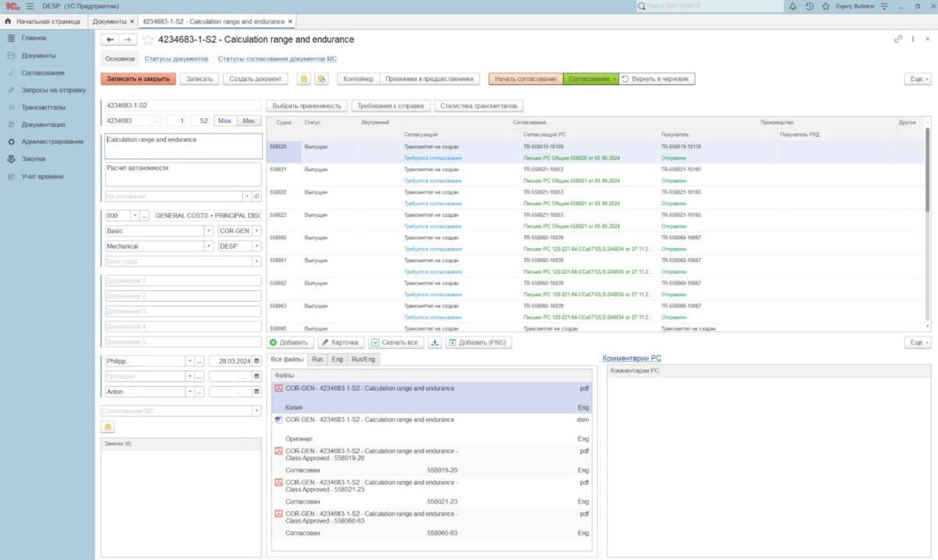Click the yellow note icon above Заметки

point(108,426)
